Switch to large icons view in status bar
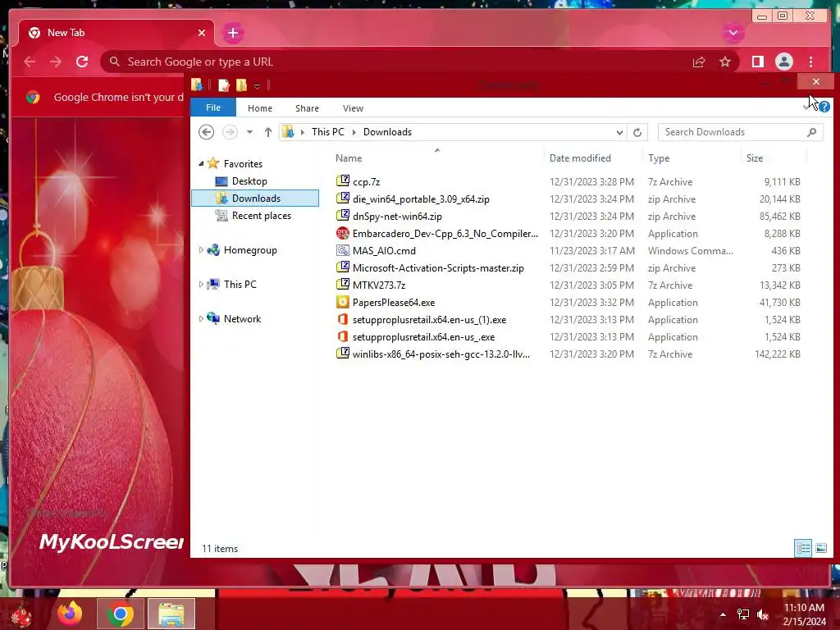This screenshot has height=630, width=840. point(820,548)
